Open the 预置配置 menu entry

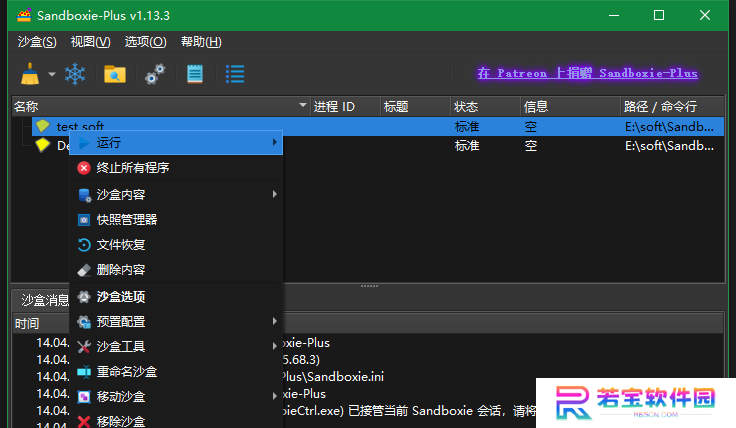click(x=176, y=321)
